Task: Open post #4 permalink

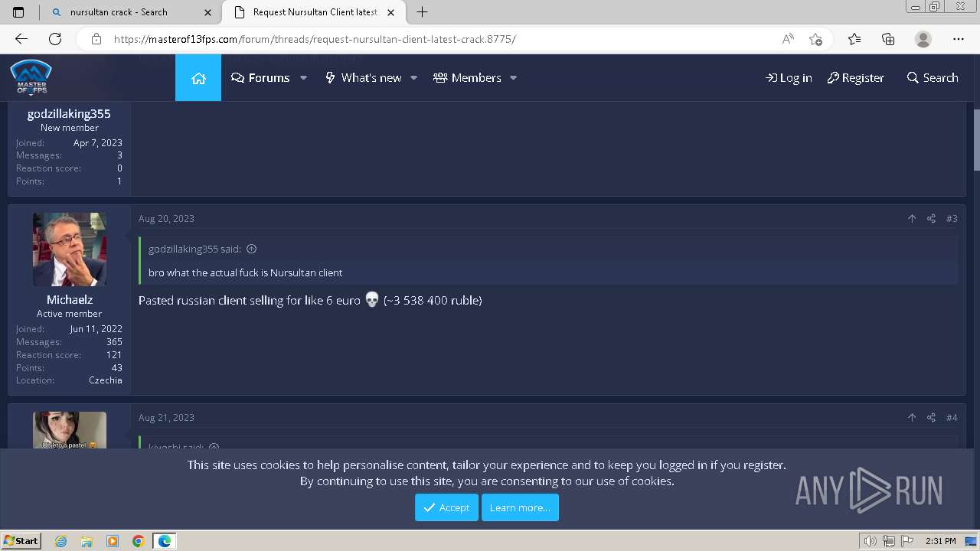Action: tap(952, 418)
